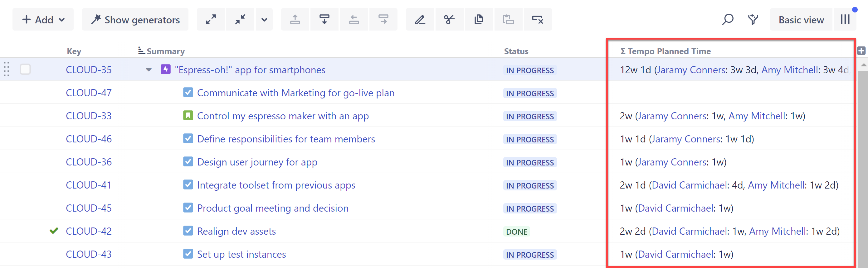Click the collapse all rows icon
Image resolution: width=868 pixels, height=268 pixels.
click(240, 20)
